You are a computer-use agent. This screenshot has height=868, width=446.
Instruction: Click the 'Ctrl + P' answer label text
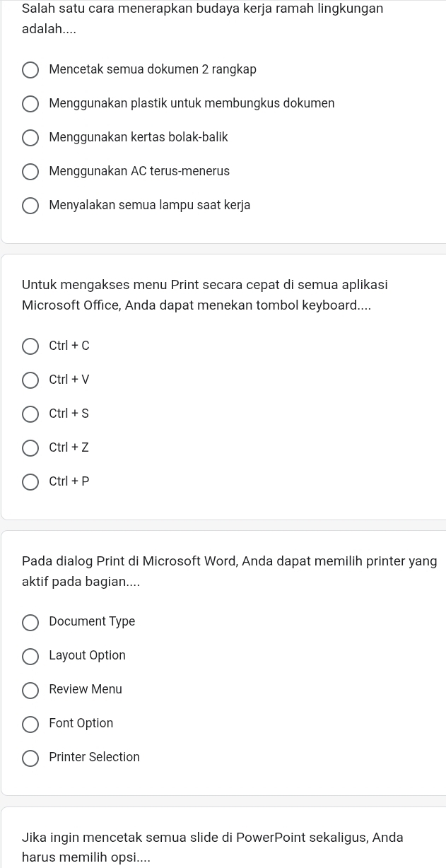coord(69,482)
